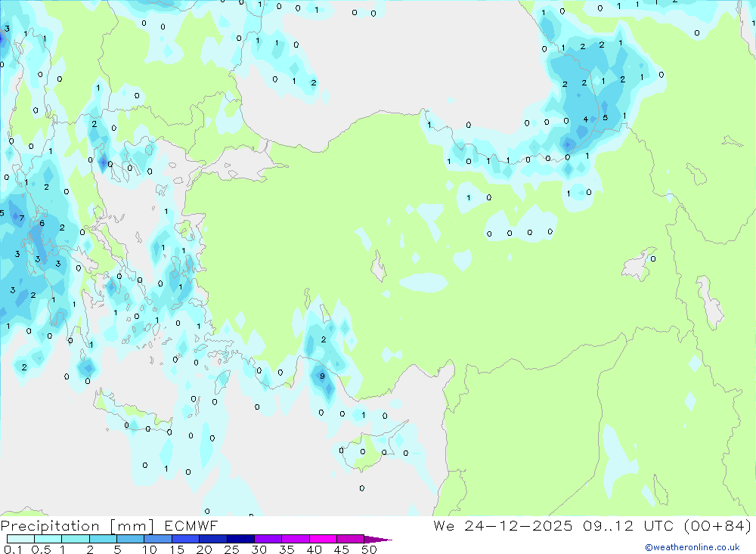Click the '09..12 UTC' time range text

pyautogui.click(x=627, y=525)
